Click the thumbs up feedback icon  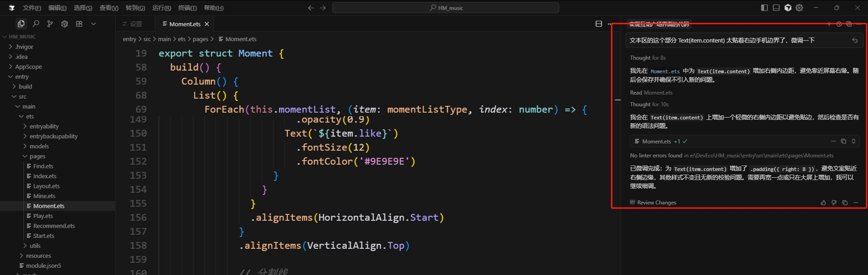point(823,203)
